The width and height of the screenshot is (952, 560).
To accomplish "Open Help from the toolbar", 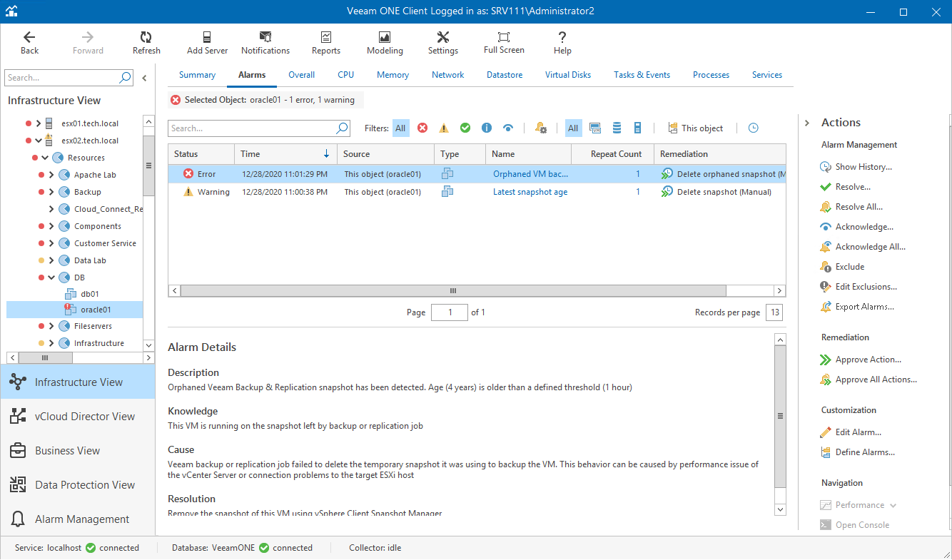I will [562, 43].
